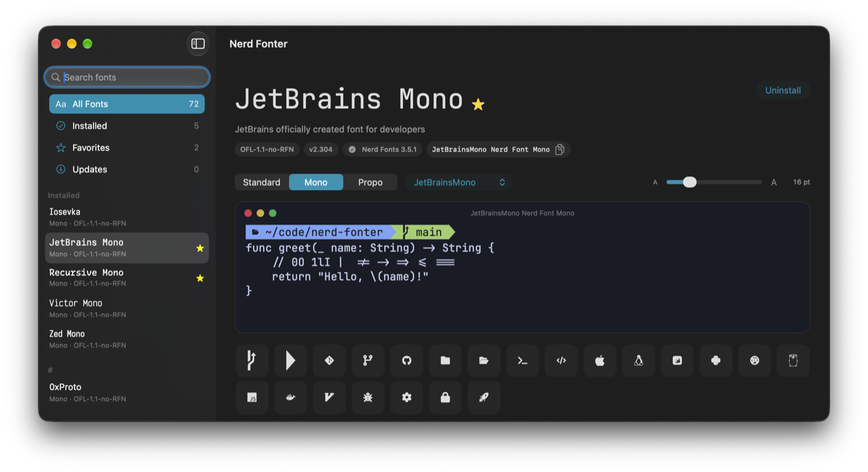Image resolution: width=868 pixels, height=472 pixels.
Task: Show the All Fonts category
Action: click(127, 104)
